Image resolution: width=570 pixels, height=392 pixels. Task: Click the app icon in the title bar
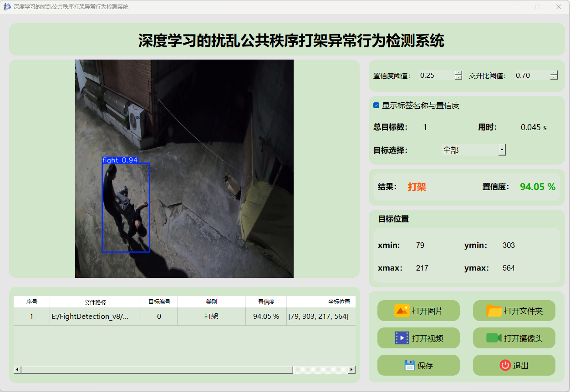click(x=7, y=7)
